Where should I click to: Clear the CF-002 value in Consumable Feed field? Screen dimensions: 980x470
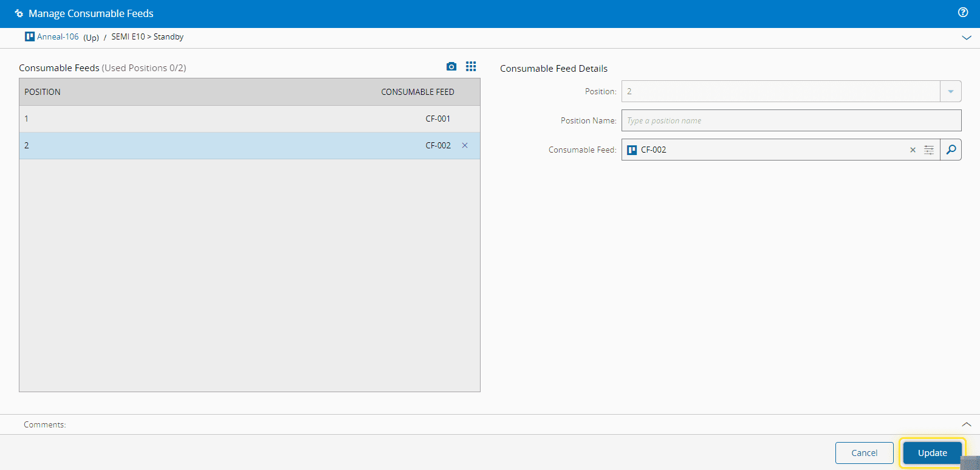[913, 150]
